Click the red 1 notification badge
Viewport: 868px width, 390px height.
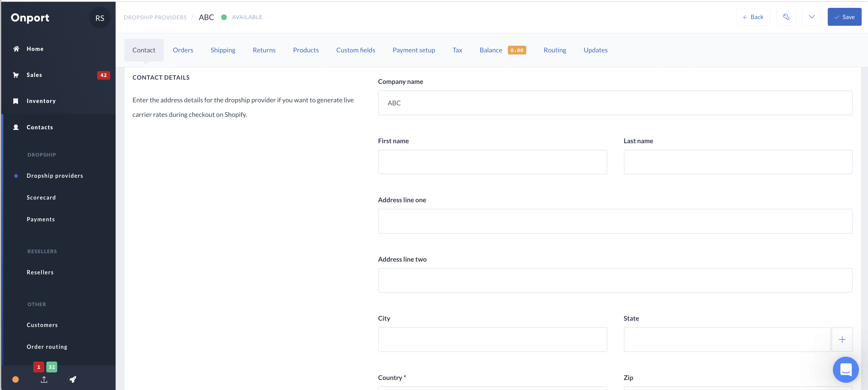[x=38, y=367]
